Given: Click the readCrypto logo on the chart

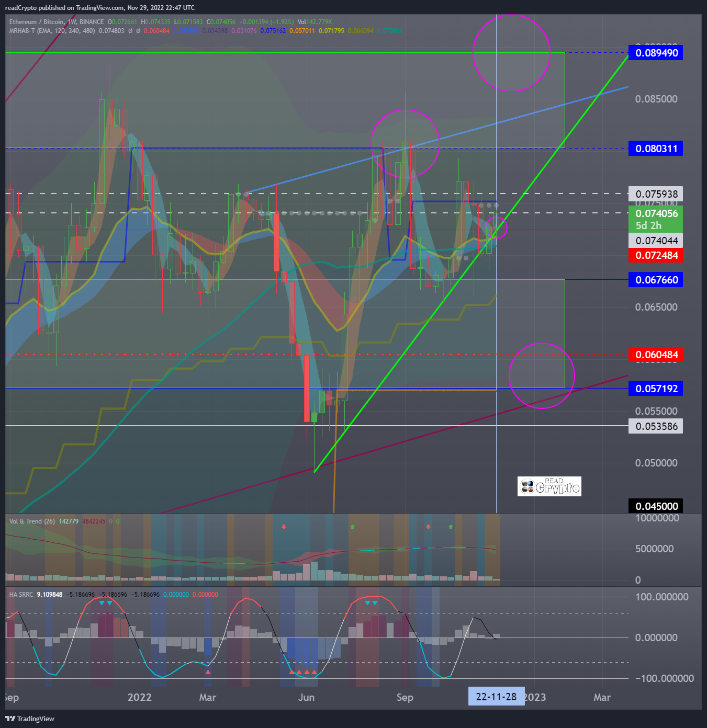Looking at the screenshot, I should (549, 486).
